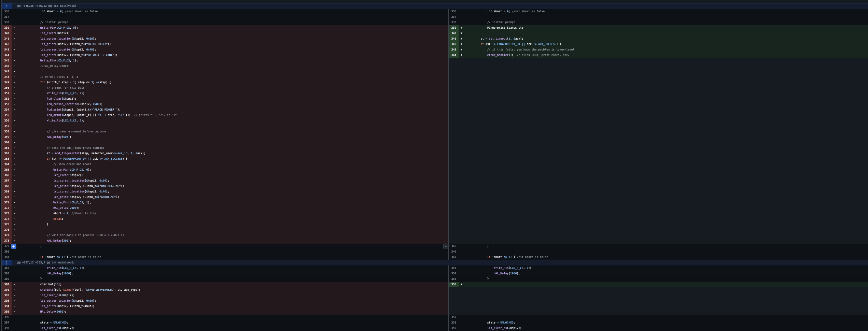868x331 pixels.
Task: Add comment on line 379 with plus button
Action: click(14, 246)
